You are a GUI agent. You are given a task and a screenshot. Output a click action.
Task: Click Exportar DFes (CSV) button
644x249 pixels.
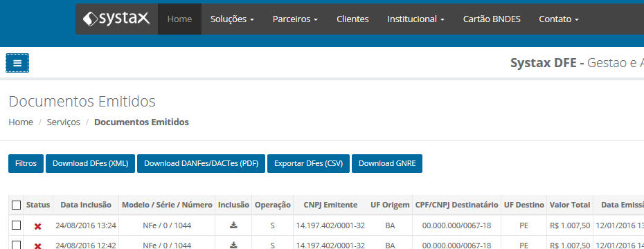click(308, 163)
